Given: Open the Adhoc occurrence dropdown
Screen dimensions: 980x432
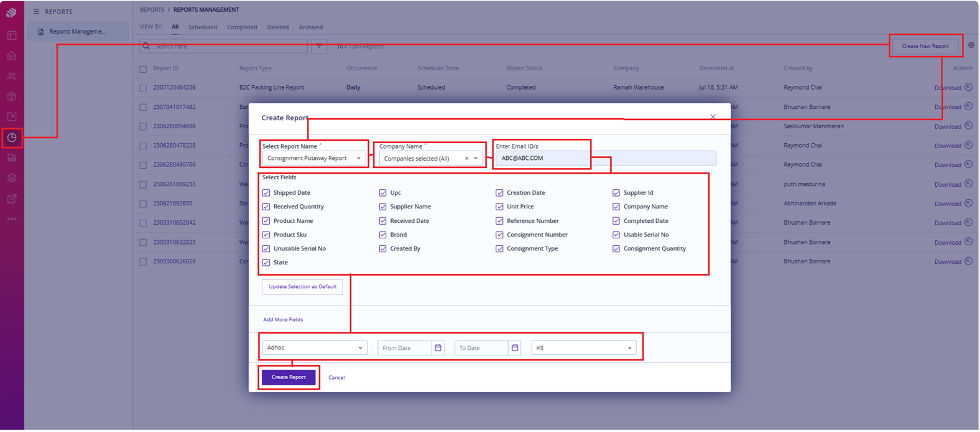Looking at the screenshot, I should tap(315, 348).
